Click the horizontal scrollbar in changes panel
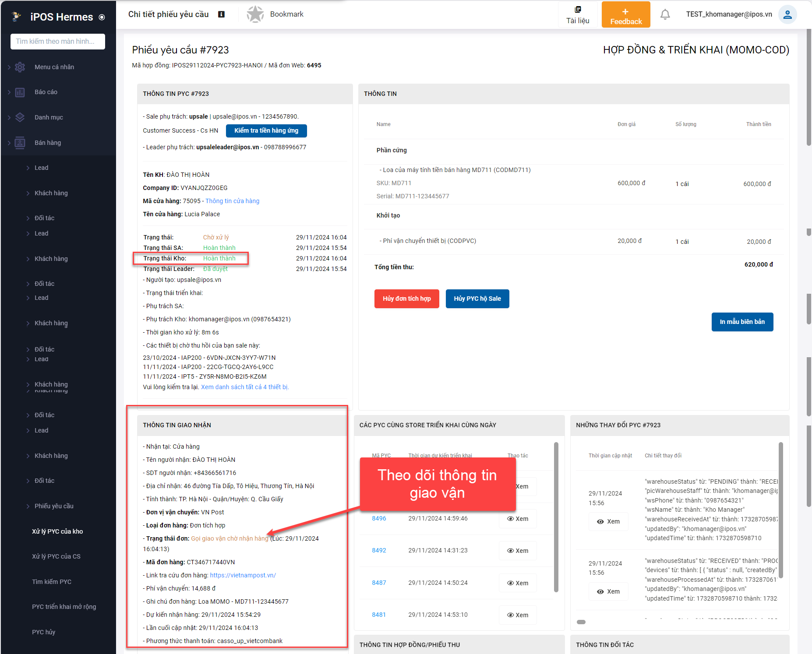The height and width of the screenshot is (654, 812). tap(581, 622)
